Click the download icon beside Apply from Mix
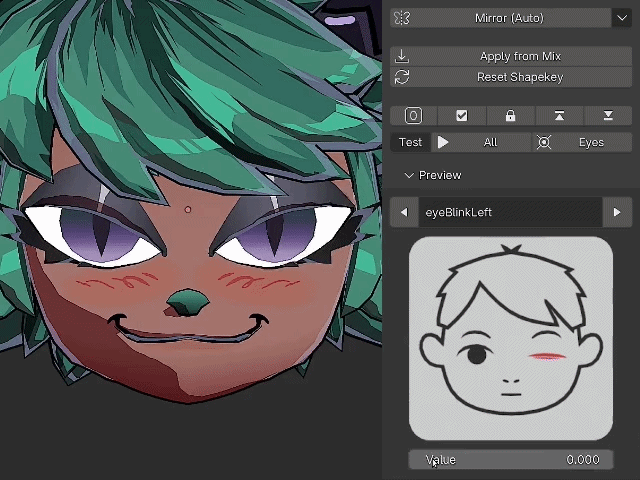The width and height of the screenshot is (640, 480). 402,56
